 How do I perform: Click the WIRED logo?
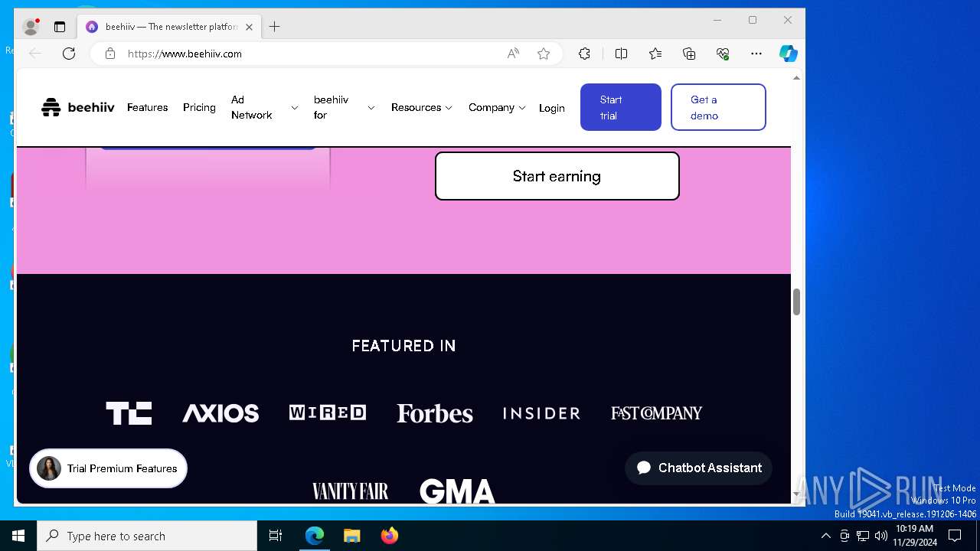(328, 413)
